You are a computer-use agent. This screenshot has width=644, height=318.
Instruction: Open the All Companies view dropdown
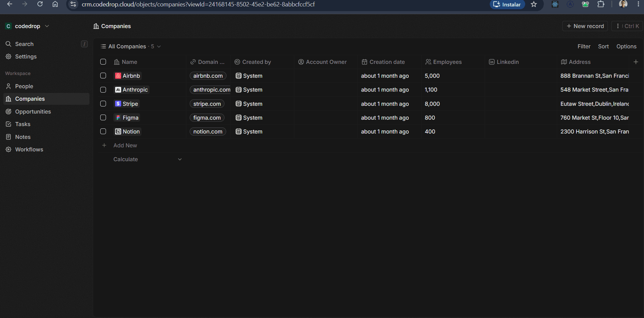131,46
